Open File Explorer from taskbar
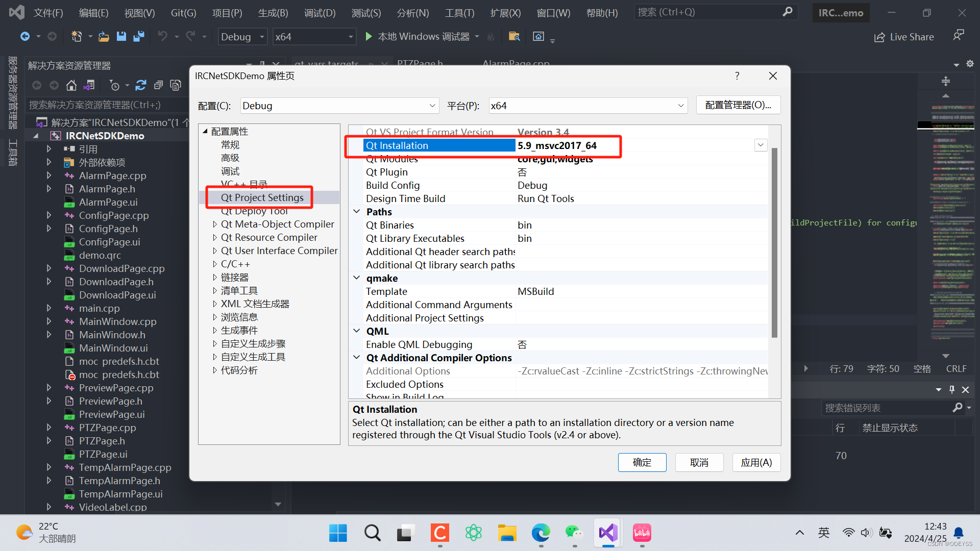 (x=507, y=533)
